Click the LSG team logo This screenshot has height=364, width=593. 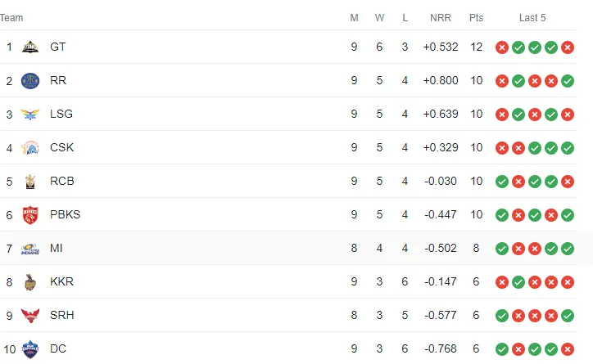[x=30, y=114]
